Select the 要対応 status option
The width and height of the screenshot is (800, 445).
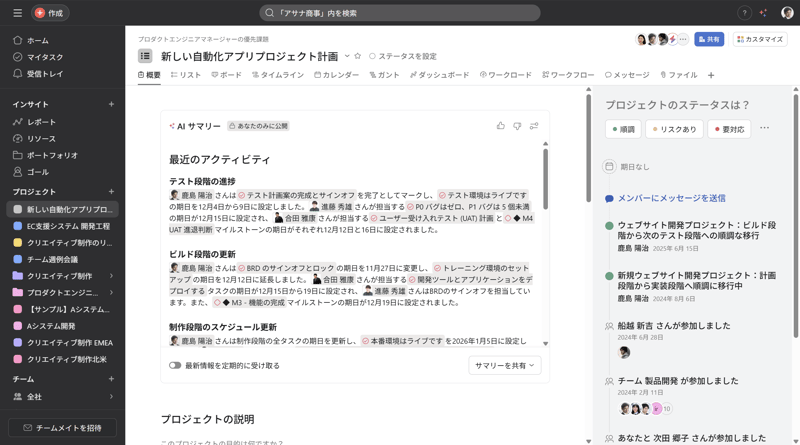point(729,129)
